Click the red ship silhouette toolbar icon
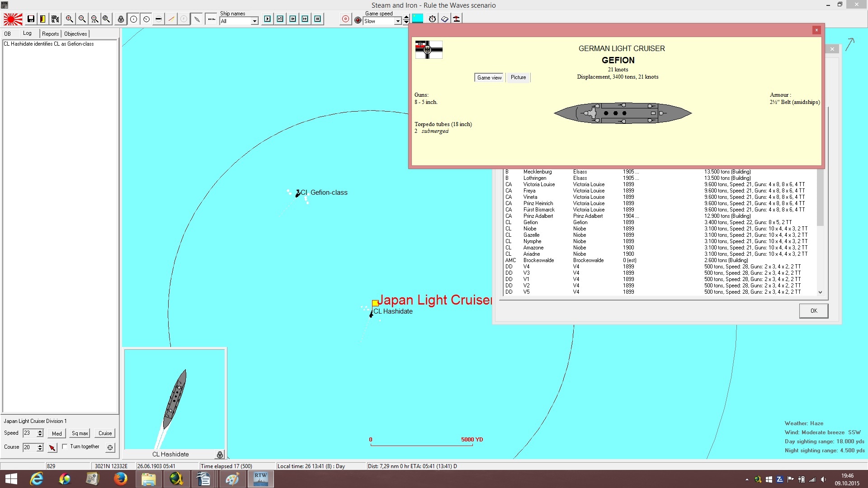This screenshot has width=868, height=488. pyautogui.click(x=457, y=19)
